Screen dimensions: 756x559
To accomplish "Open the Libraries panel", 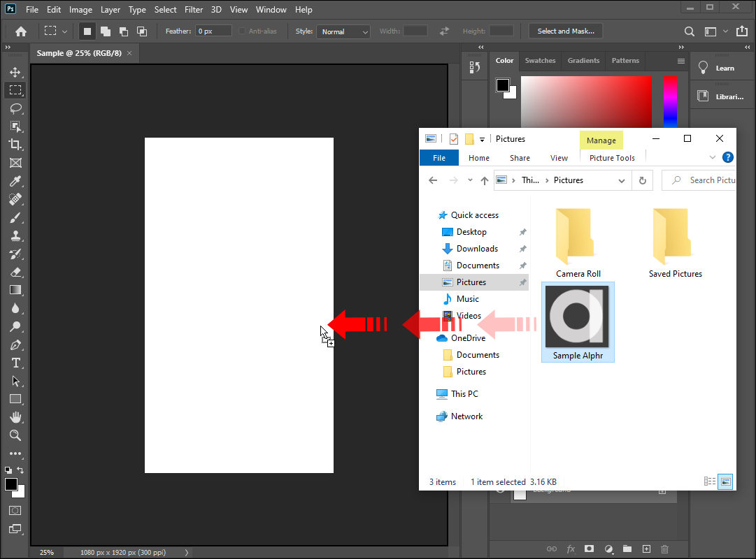I will pos(721,96).
